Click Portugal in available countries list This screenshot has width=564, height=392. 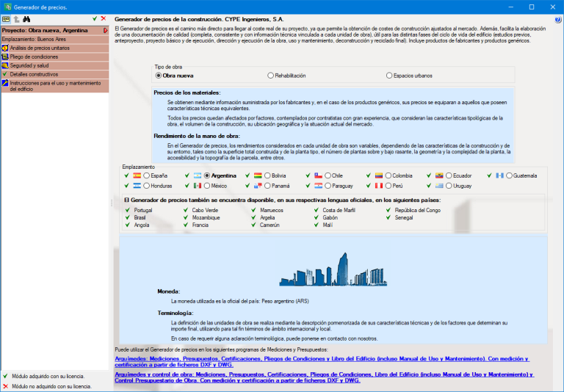[143, 210]
